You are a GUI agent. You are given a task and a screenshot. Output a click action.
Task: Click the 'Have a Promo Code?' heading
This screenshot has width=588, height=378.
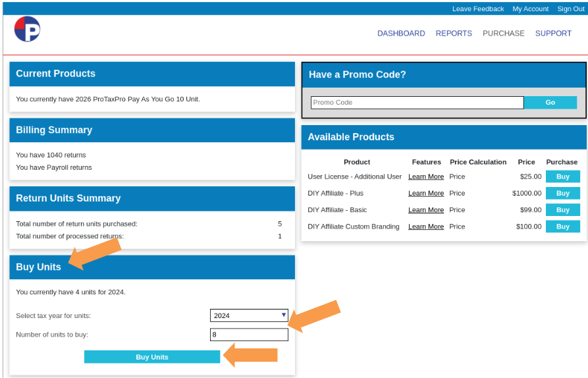click(358, 74)
